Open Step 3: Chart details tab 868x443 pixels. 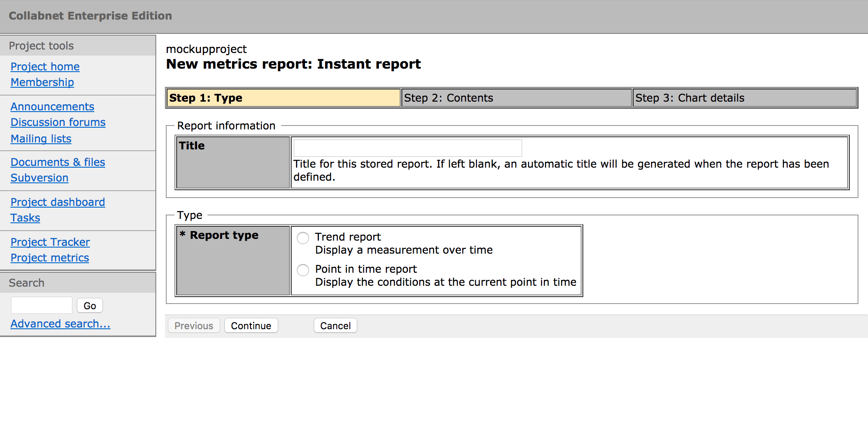(x=744, y=98)
